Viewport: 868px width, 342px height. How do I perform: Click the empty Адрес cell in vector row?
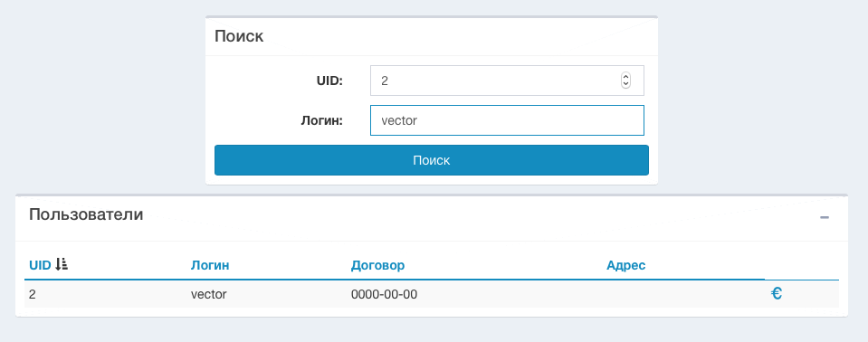(x=683, y=294)
